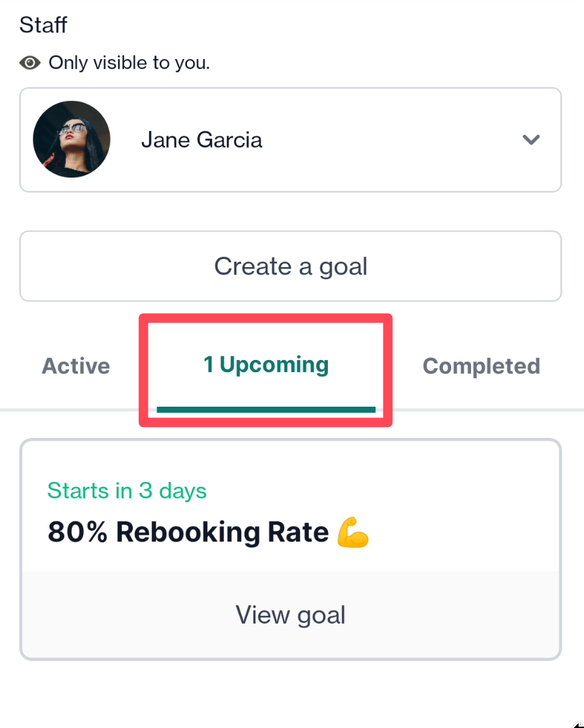
Task: Select the upcoming goal card
Action: tap(291, 549)
